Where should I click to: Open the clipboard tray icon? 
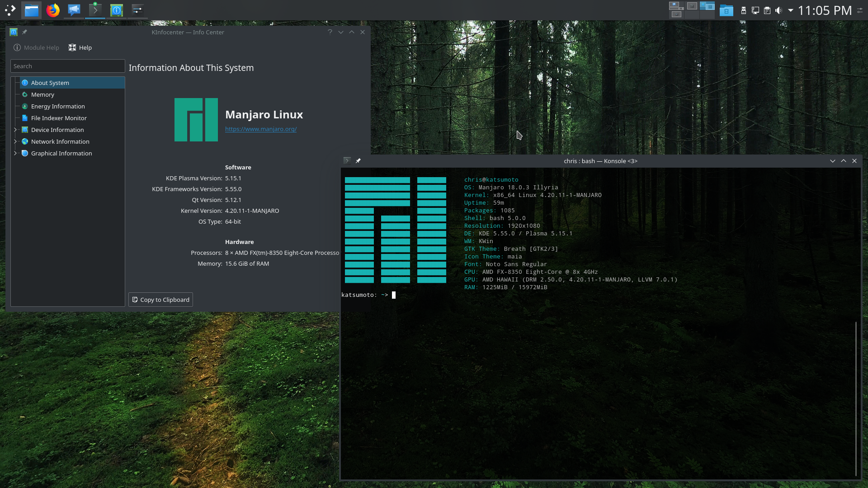(767, 10)
